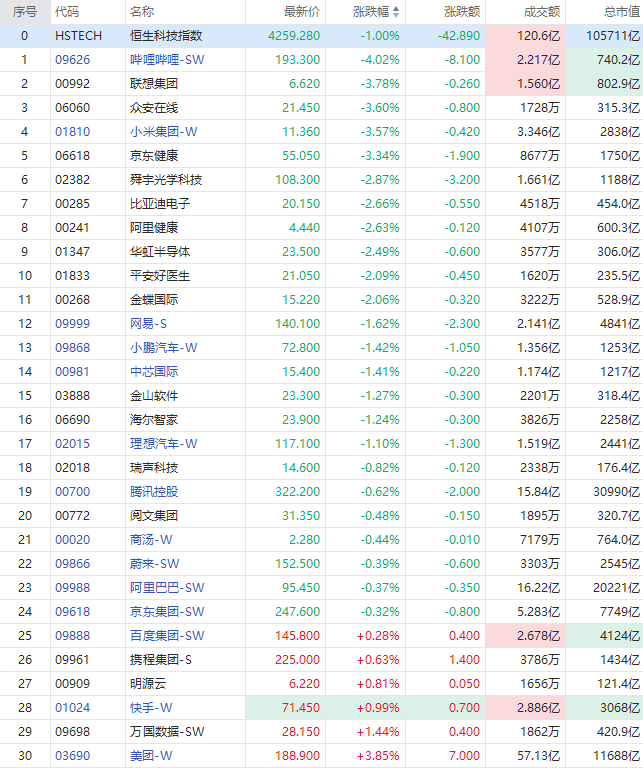Open 网易-S stock link
643x768 pixels.
[148, 324]
